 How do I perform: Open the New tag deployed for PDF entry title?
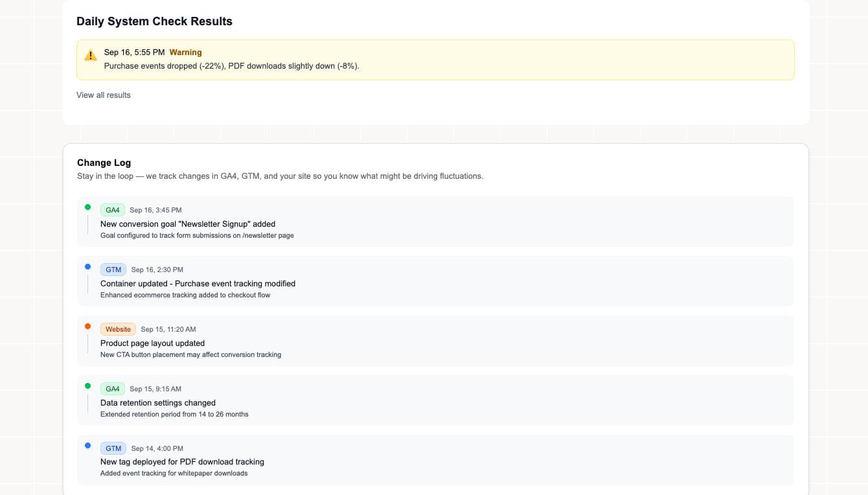point(182,462)
